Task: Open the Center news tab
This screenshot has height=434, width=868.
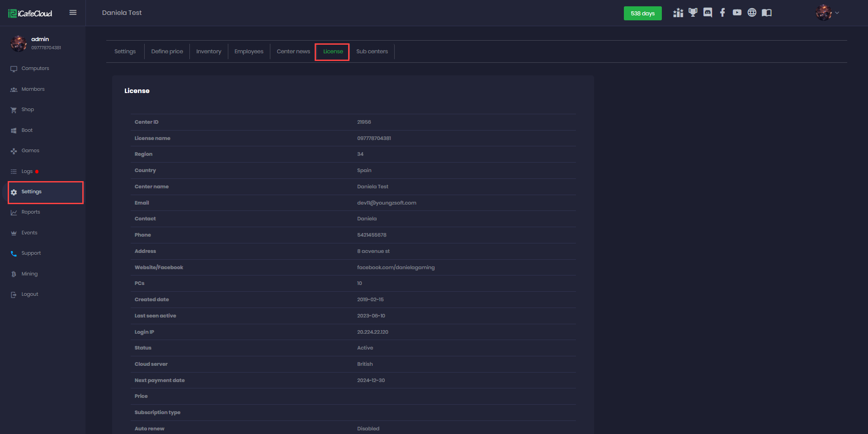Action: (x=293, y=51)
